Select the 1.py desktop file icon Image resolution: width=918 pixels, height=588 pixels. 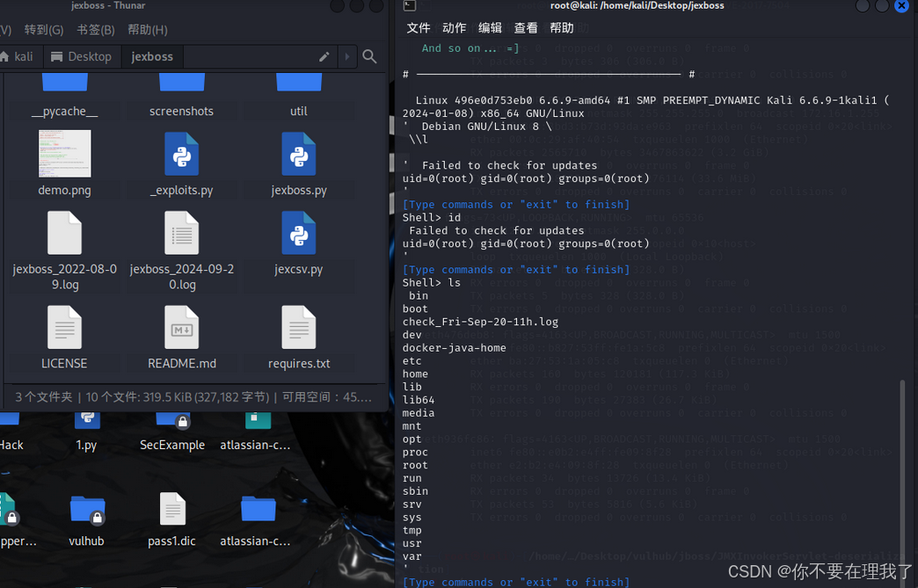click(x=87, y=419)
